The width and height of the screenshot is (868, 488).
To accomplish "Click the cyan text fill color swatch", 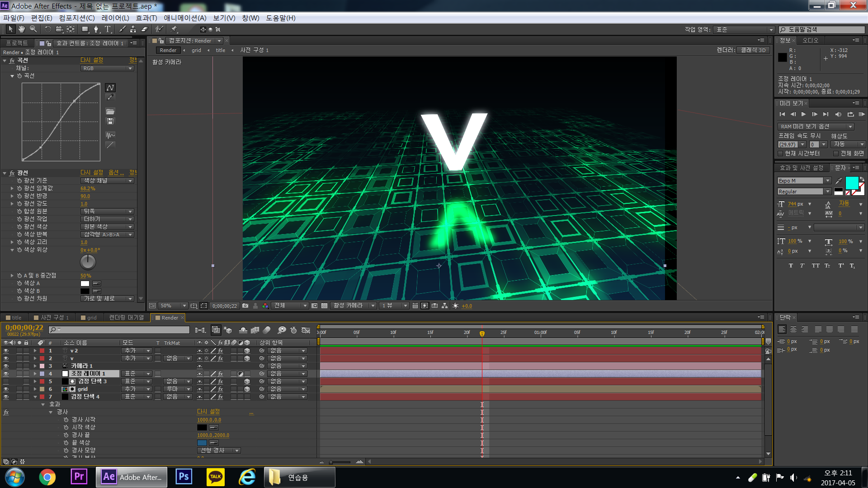I will click(852, 183).
